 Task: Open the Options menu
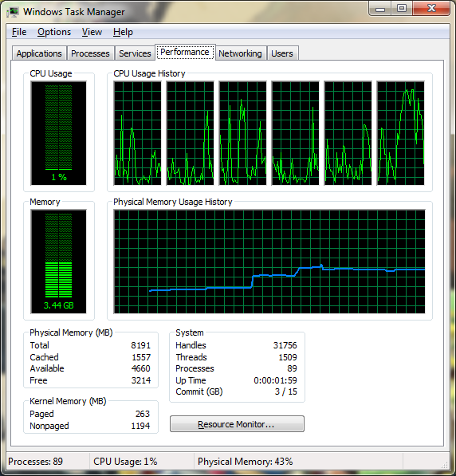(x=54, y=32)
